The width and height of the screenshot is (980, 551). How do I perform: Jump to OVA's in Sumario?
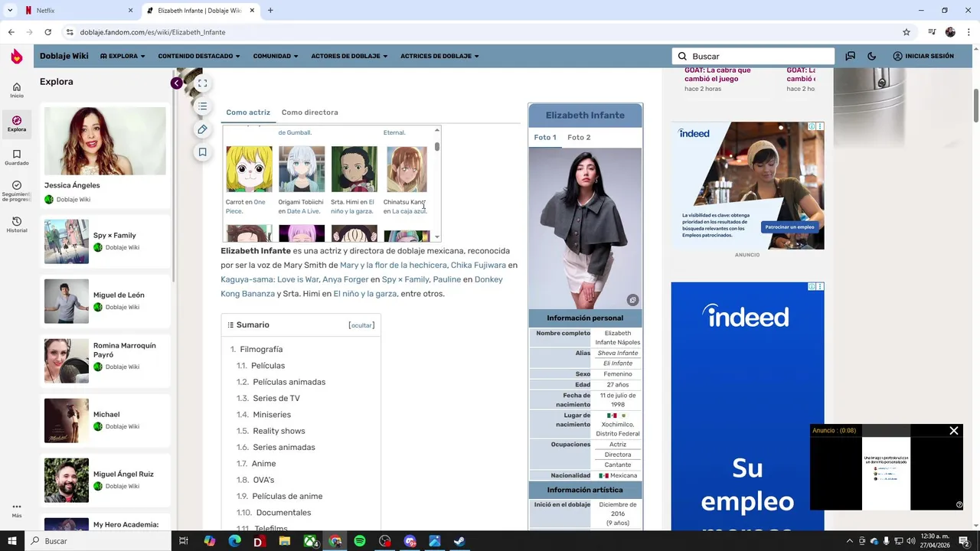(x=263, y=480)
